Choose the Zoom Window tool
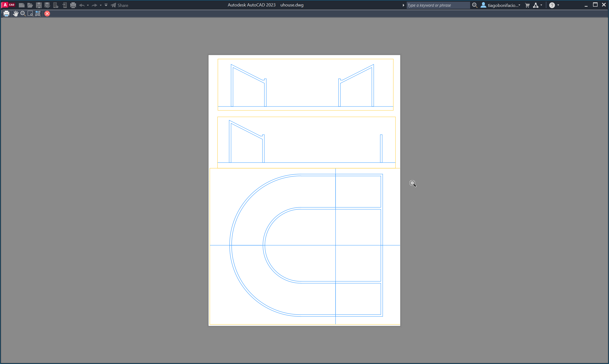The height and width of the screenshot is (364, 609). 30,14
